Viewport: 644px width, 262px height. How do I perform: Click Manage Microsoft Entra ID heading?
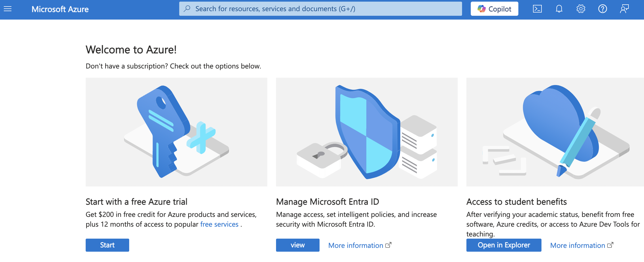(x=327, y=202)
